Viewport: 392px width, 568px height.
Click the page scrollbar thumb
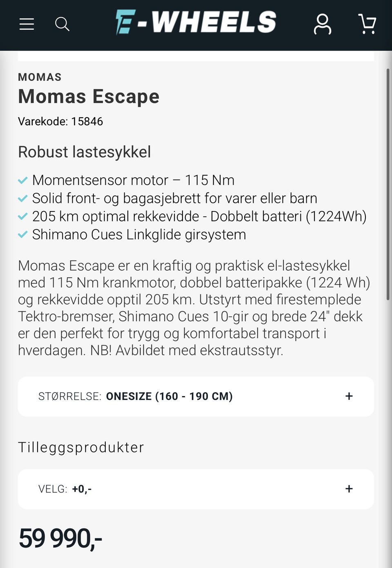pyautogui.click(x=388, y=184)
